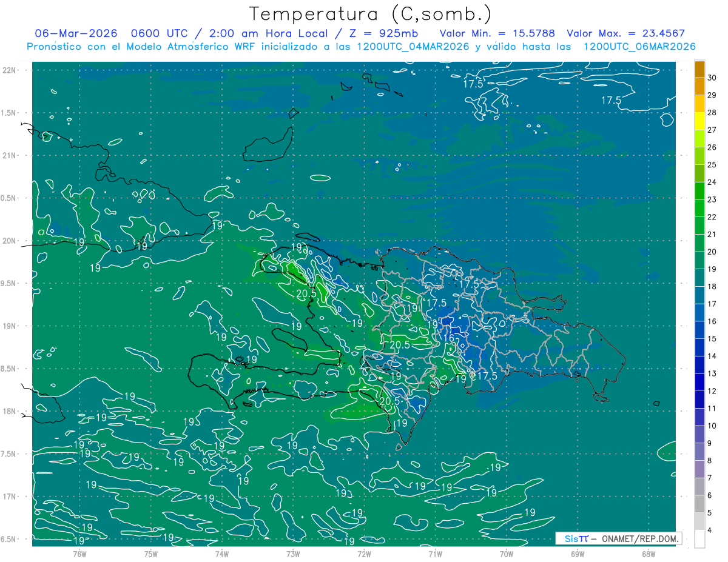Viewport: 728px width, 562px height.
Task: Click the "17N" latitude axis label
Action: coord(10,497)
